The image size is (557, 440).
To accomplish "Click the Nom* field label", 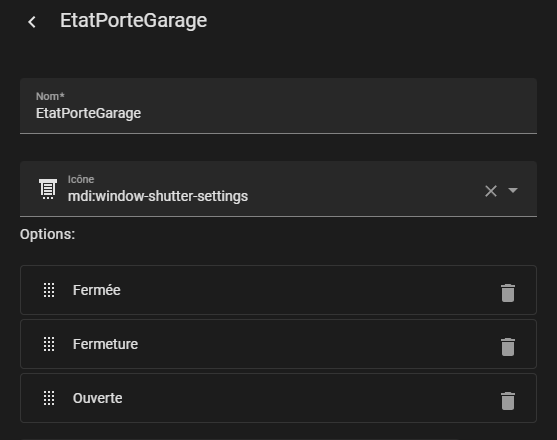I will pyautogui.click(x=50, y=96).
